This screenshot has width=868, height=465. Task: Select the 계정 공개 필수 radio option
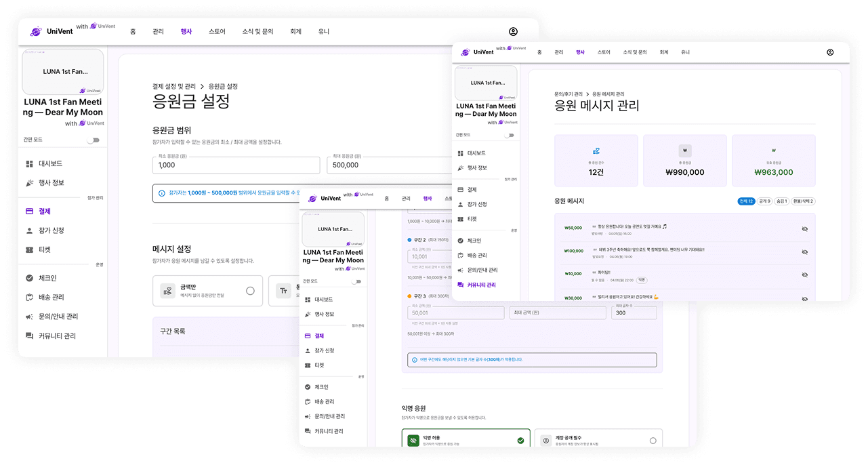coord(653,441)
